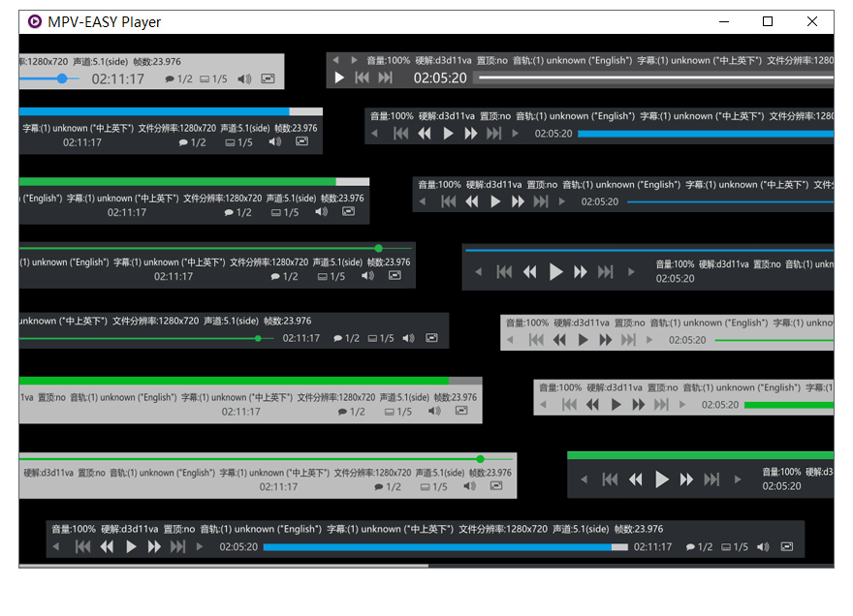This screenshot has height=616, width=853.
Task: Fast forward in light gray bar, thick green seekbar beside 02:05:20
Action: pos(639,405)
